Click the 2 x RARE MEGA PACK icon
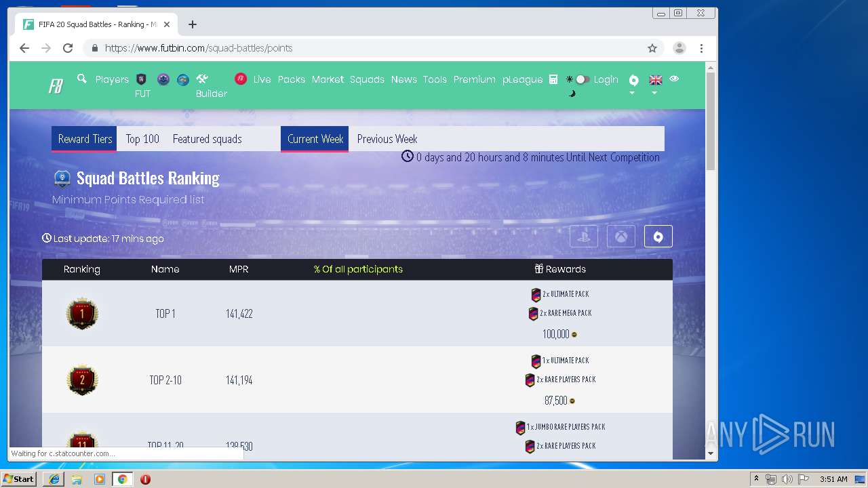Viewport: 868px width, 488px height. point(533,313)
